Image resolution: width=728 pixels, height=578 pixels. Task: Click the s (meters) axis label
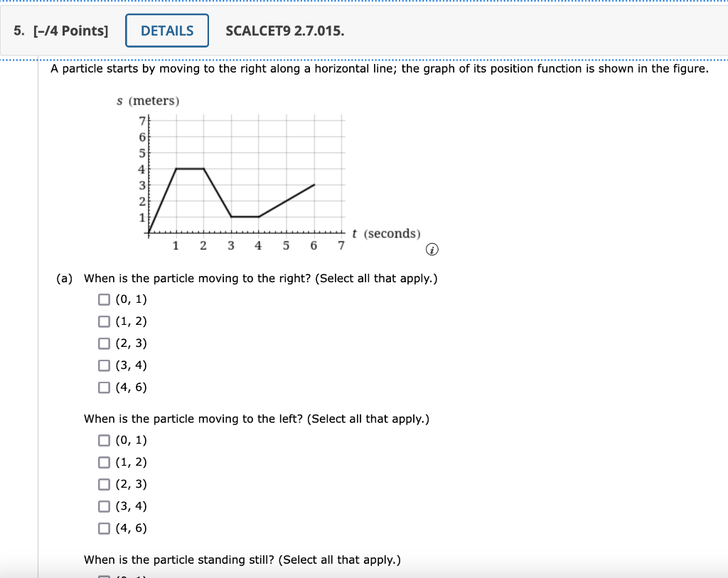pyautogui.click(x=149, y=101)
